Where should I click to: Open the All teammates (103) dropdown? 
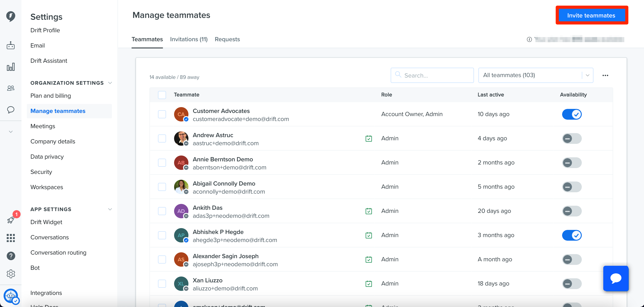[535, 75]
